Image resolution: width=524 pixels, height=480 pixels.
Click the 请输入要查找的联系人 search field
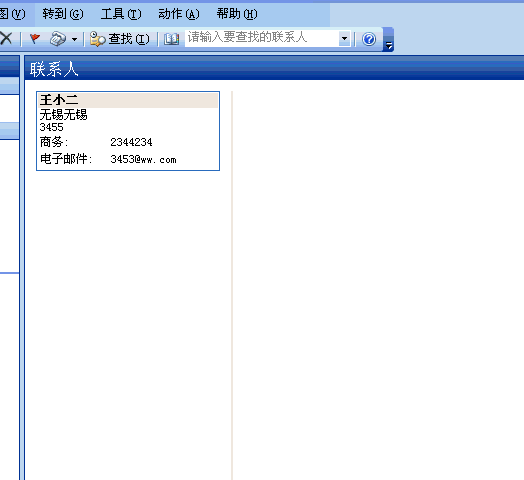[262, 38]
